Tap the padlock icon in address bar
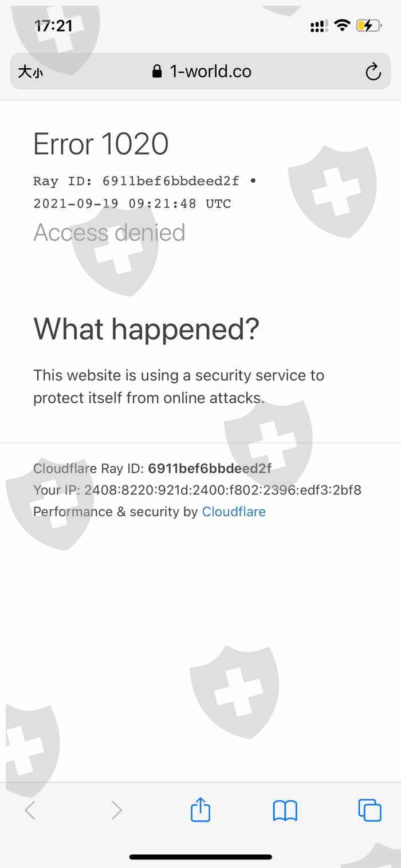Image resolution: width=401 pixels, height=868 pixels. (x=157, y=71)
